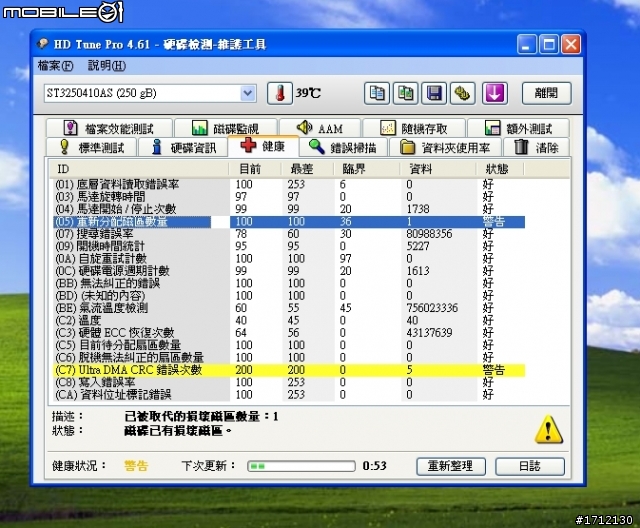Screen dimensions: 640x528
Task: Click the 離開 button
Action: point(547,93)
